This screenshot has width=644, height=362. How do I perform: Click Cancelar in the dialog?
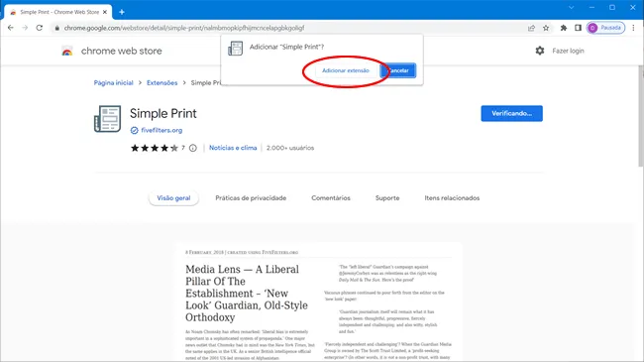[398, 70]
